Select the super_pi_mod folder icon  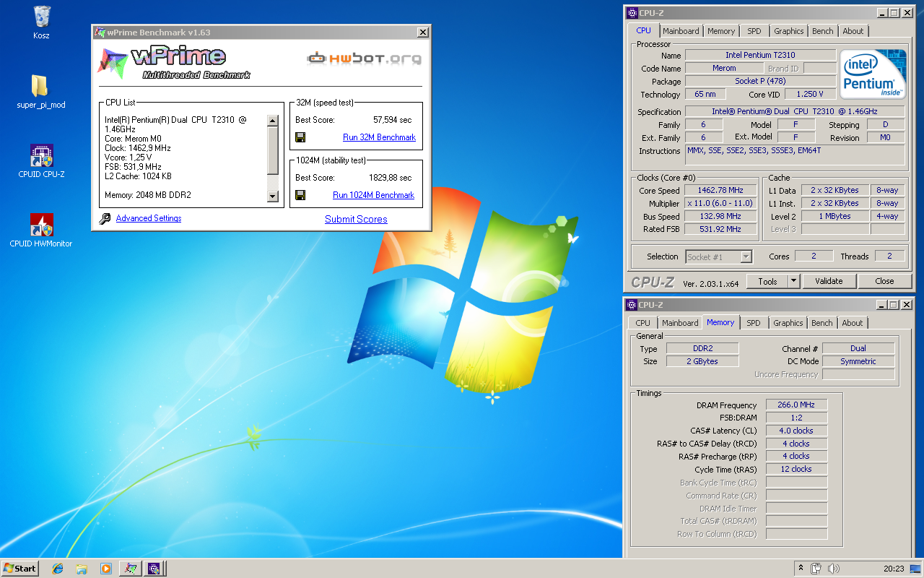point(40,86)
